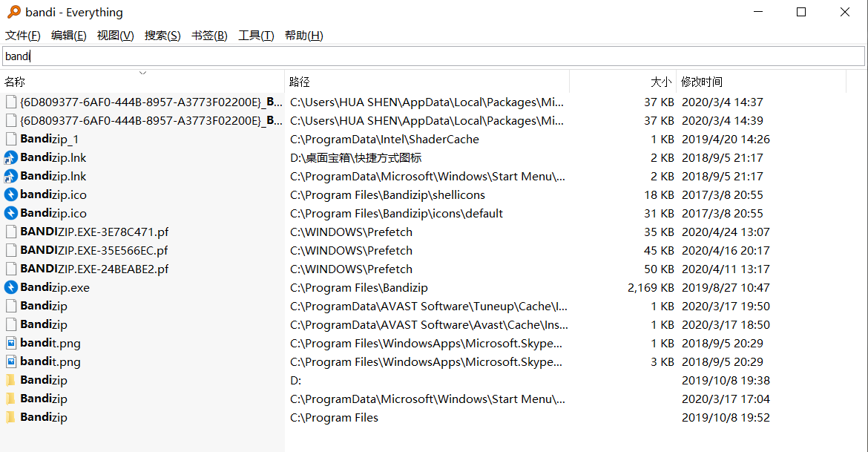Viewport: 868px width, 452px height.
Task: Sort results by 路径 column header
Action: click(x=427, y=82)
